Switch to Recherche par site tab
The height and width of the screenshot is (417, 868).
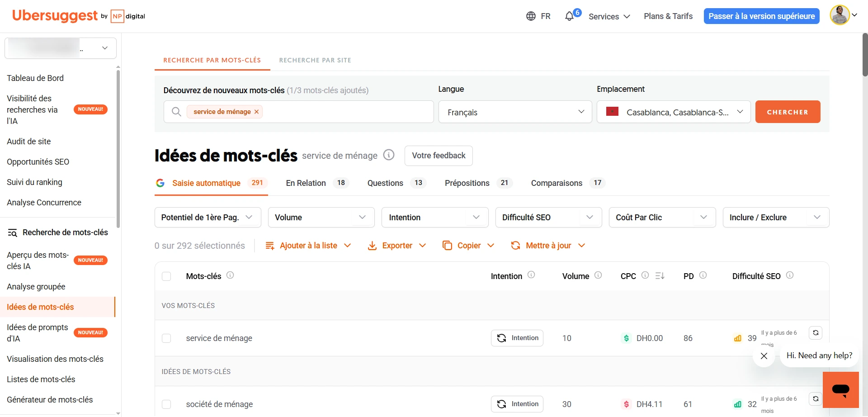pos(315,60)
